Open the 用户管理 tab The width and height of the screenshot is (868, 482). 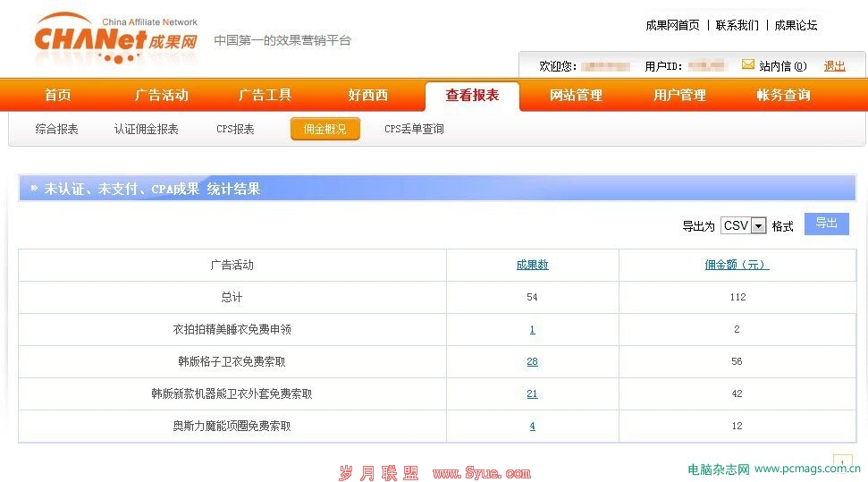(x=679, y=96)
